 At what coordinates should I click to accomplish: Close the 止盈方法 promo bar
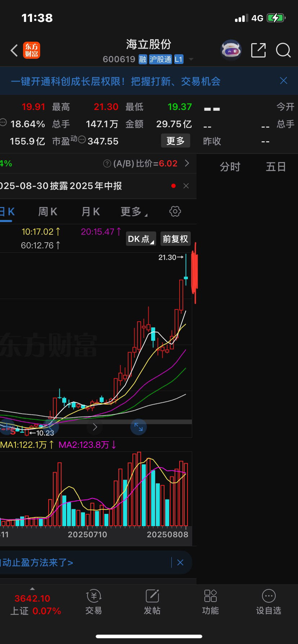pos(180,562)
